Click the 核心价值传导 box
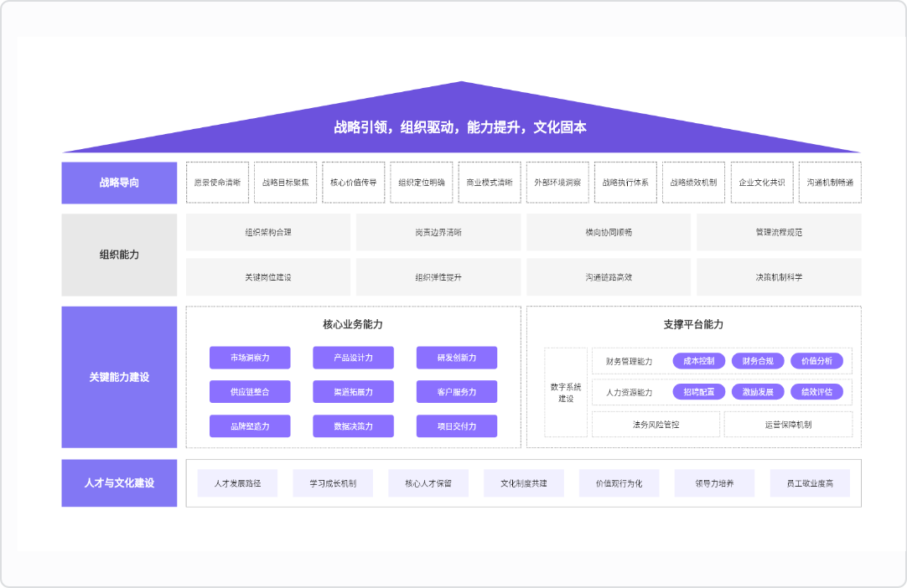This screenshot has height=588, width=907. pos(354,183)
